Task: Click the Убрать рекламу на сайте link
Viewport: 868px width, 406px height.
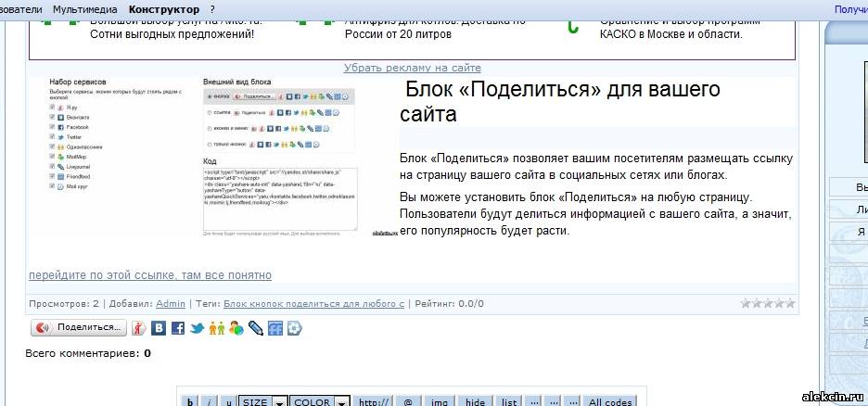Action: [413, 68]
